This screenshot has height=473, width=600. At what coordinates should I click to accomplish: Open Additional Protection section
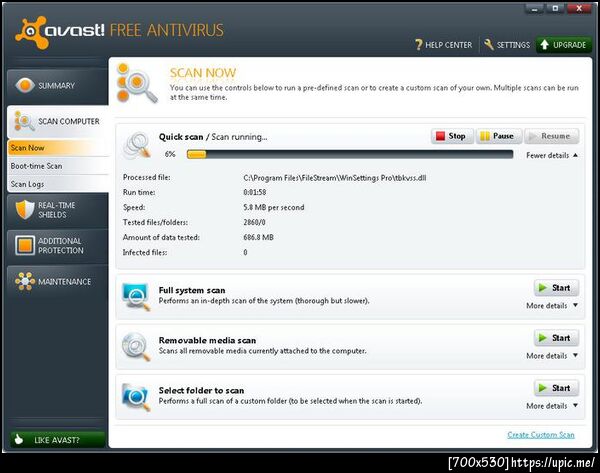pos(57,246)
